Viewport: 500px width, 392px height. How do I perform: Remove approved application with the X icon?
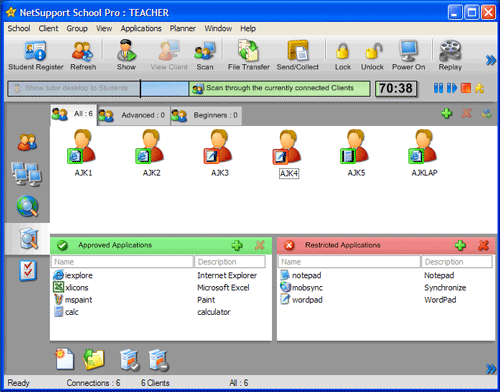(260, 246)
